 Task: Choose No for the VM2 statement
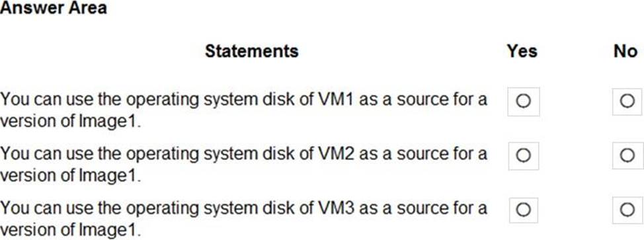(627, 155)
